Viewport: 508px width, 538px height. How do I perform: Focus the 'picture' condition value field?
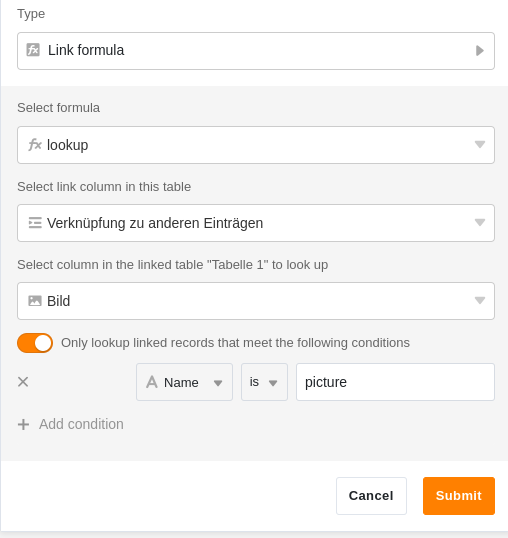(x=395, y=382)
